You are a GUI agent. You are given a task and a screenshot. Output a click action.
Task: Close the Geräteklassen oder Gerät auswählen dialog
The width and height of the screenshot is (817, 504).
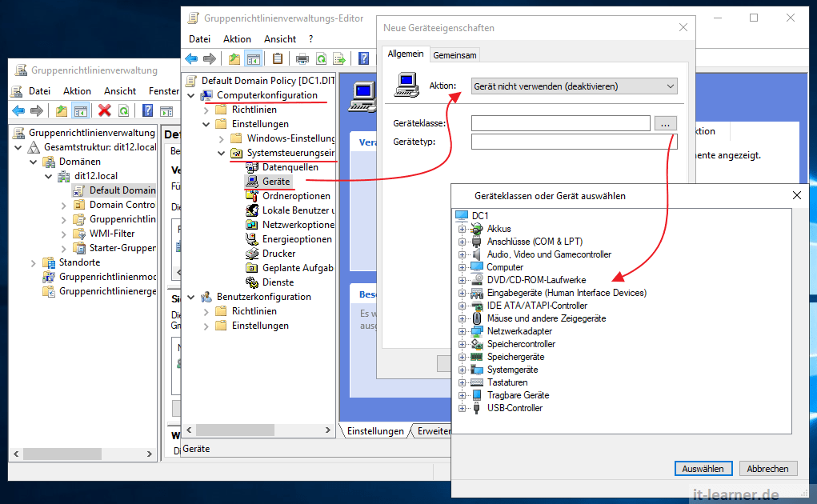click(x=797, y=195)
